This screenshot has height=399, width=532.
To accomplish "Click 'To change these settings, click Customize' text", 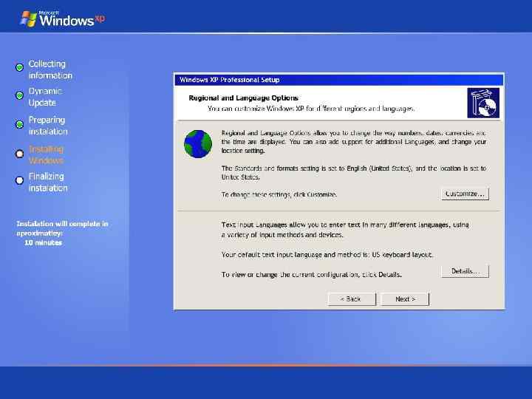I will pyautogui.click(x=279, y=195).
